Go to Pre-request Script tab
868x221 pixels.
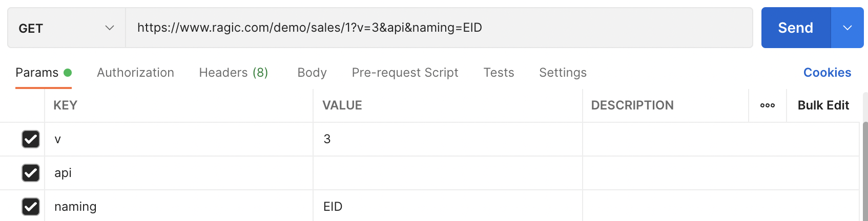pos(405,73)
